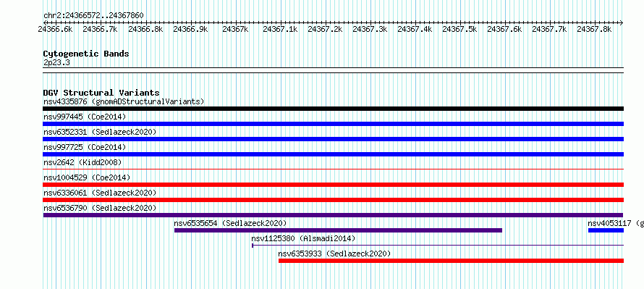The height and width of the screenshot is (289, 644).
Task: Click the 2p23.3 cytogenetic band line
Action: (x=334, y=70)
